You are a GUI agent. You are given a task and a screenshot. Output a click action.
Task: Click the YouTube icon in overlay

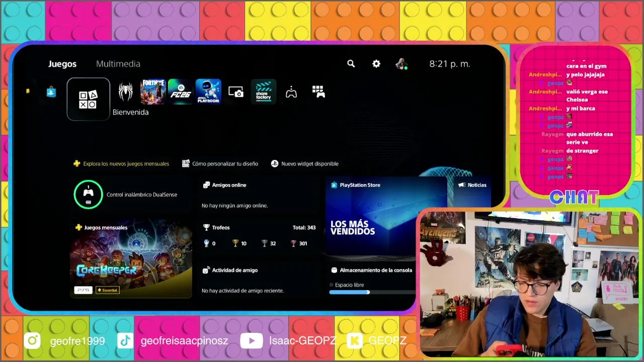251,341
